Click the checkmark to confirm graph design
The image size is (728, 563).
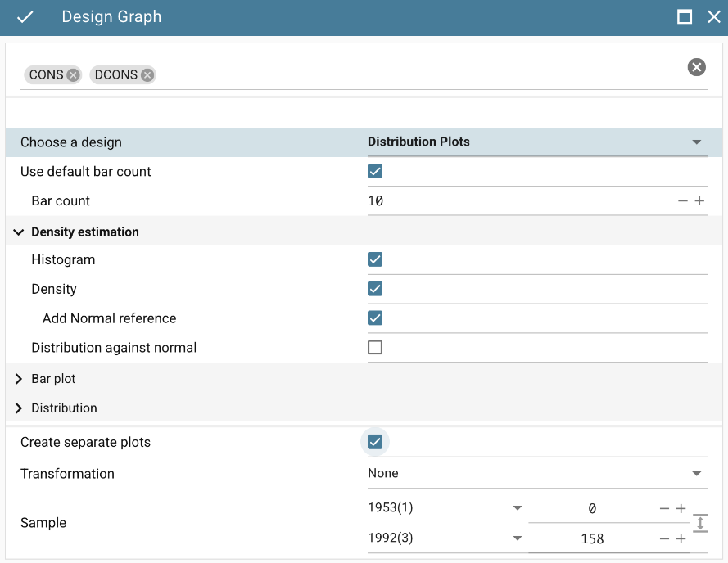pos(25,17)
